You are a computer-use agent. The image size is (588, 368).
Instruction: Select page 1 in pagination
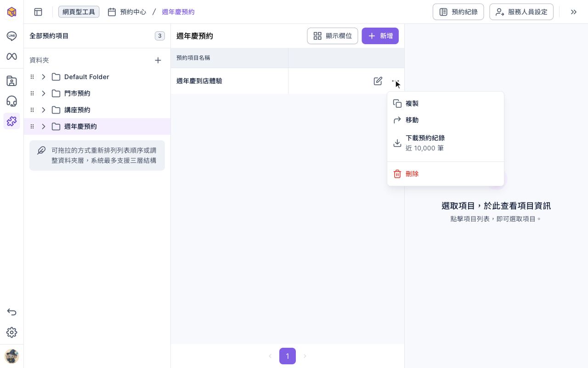click(288, 356)
